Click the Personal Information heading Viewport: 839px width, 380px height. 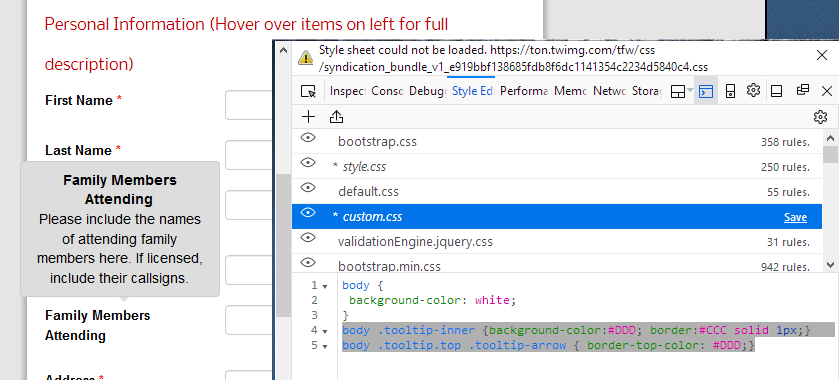point(246,44)
